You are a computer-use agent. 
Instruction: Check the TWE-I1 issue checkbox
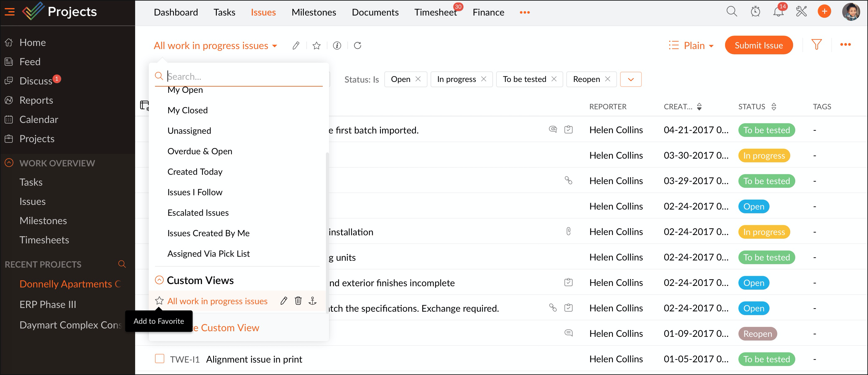point(159,359)
